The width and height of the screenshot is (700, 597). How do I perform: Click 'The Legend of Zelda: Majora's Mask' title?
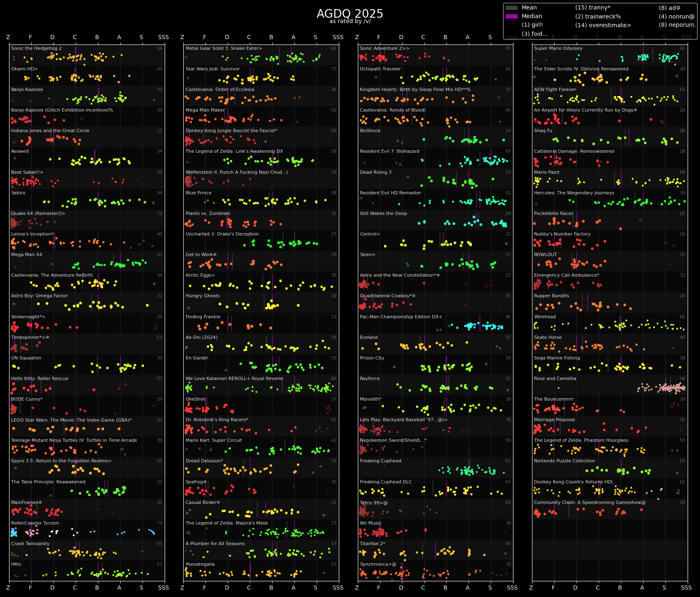click(x=227, y=523)
